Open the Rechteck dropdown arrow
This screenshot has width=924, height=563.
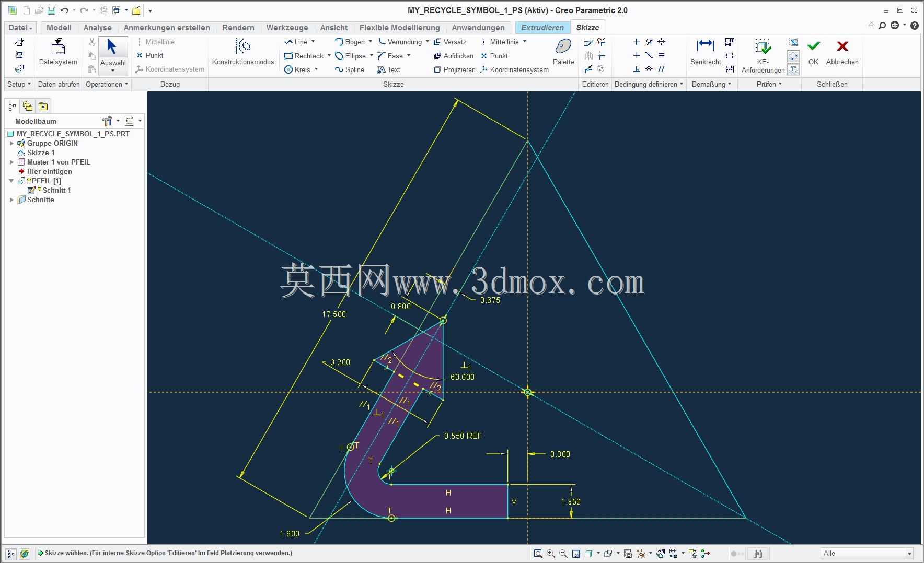pyautogui.click(x=329, y=56)
